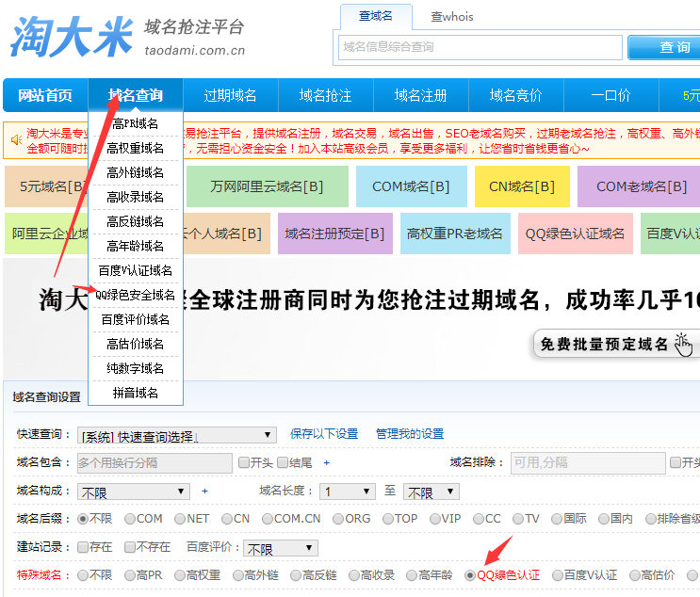Image resolution: width=700 pixels, height=597 pixels.
Task: Click the 高权重PR老域名 tile
Action: [455, 234]
